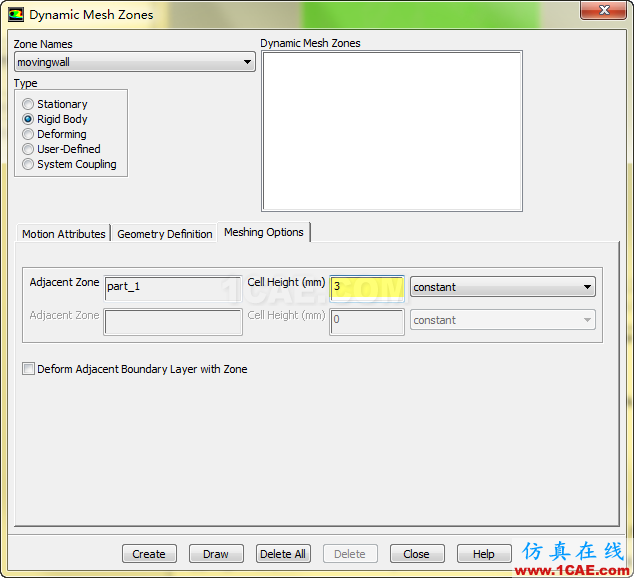Viewport: 634px width, 578px height.
Task: Click the Delete All button
Action: (283, 554)
